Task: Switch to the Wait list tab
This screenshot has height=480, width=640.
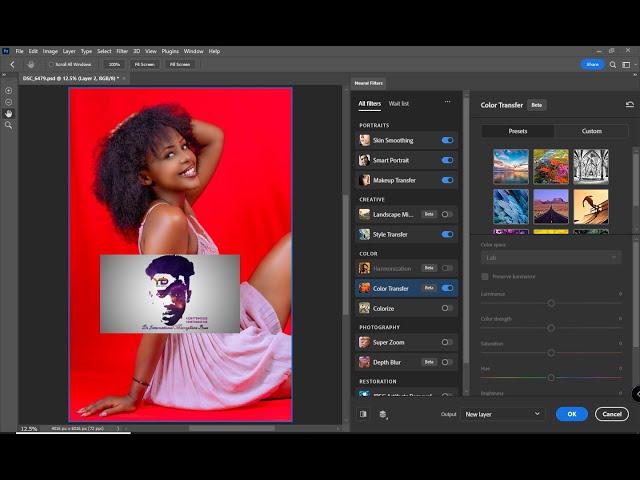Action: tap(399, 103)
